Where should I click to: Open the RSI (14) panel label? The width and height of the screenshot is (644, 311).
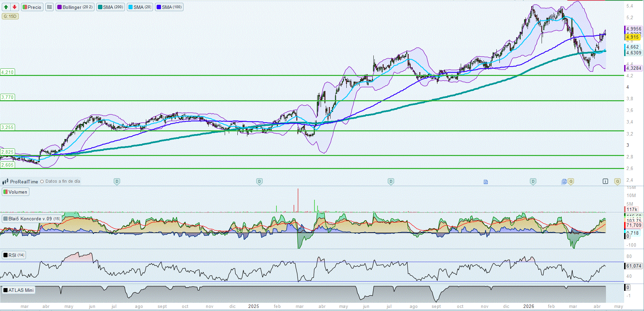(x=14, y=255)
